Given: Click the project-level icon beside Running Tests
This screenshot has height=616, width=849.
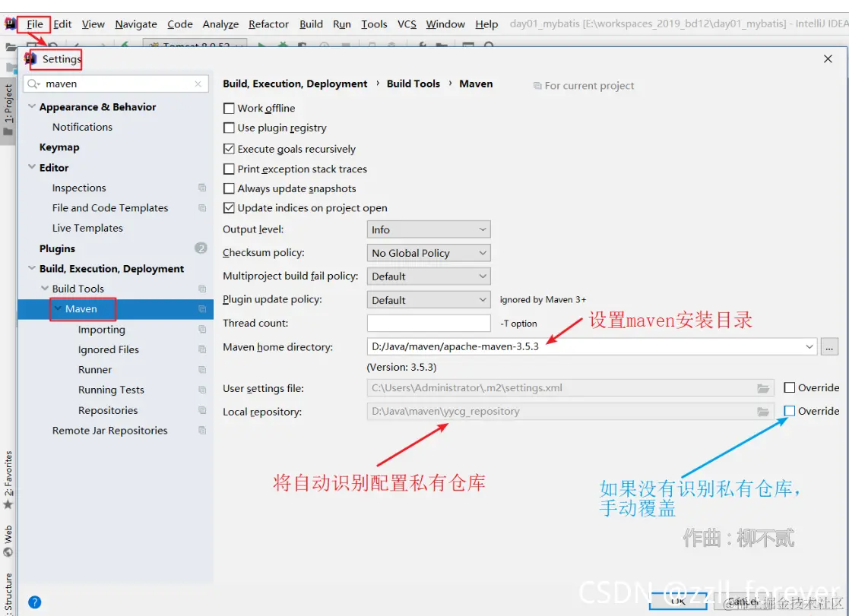Looking at the screenshot, I should (x=202, y=390).
